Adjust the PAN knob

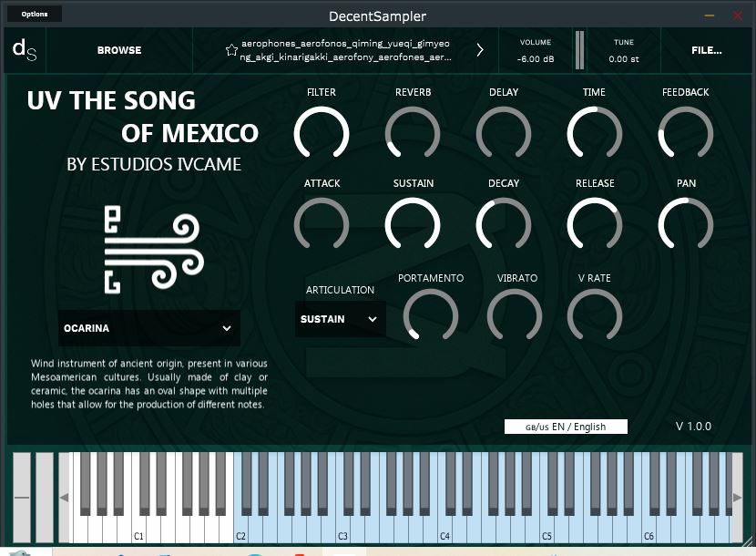686,225
